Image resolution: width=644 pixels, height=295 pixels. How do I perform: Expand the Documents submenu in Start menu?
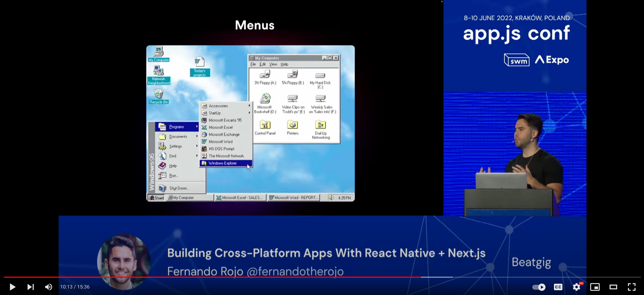(177, 136)
